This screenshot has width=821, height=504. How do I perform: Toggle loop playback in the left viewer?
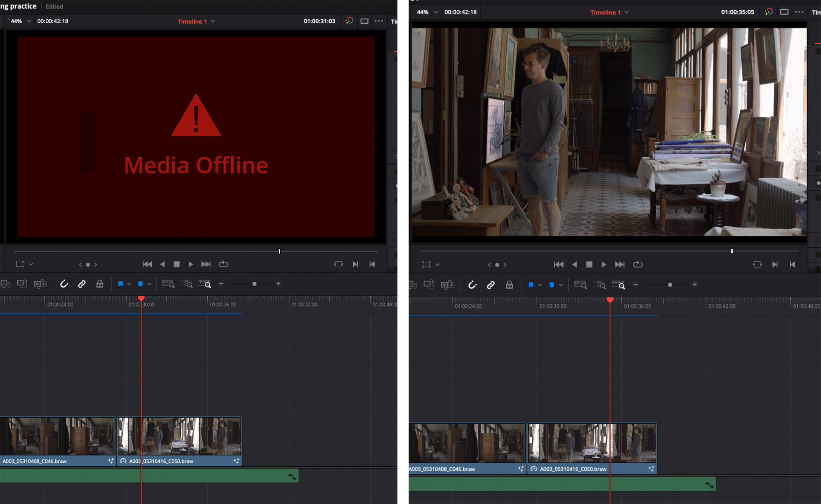[224, 264]
